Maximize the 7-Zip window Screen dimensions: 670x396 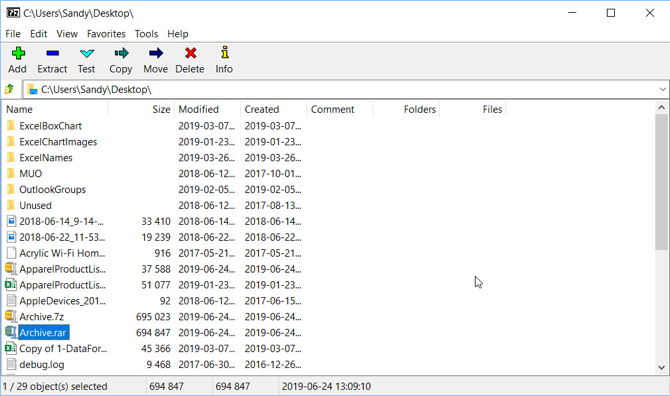tap(611, 13)
